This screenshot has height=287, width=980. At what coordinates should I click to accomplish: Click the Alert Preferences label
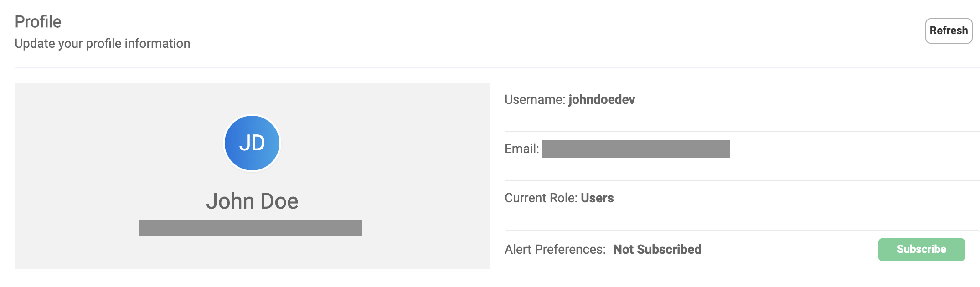[555, 250]
